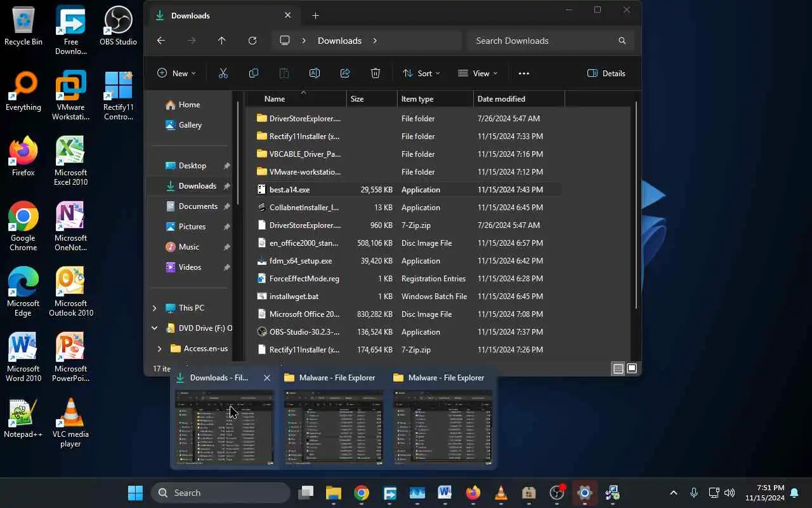The height and width of the screenshot is (508, 812).
Task: Select Music in navigation pane
Action: (189, 247)
